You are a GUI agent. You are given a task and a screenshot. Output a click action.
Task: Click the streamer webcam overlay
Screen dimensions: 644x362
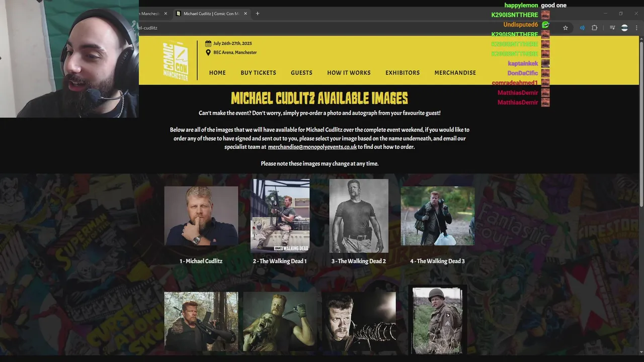tap(69, 59)
